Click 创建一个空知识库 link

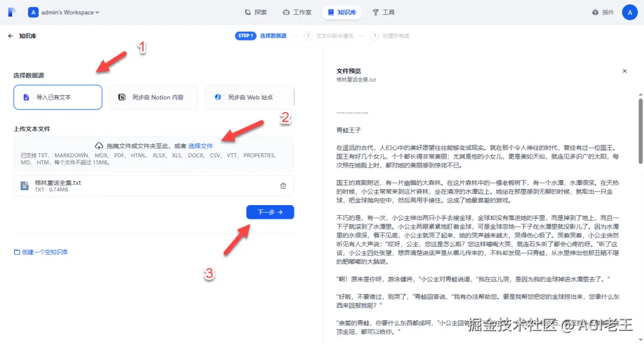[41, 252]
